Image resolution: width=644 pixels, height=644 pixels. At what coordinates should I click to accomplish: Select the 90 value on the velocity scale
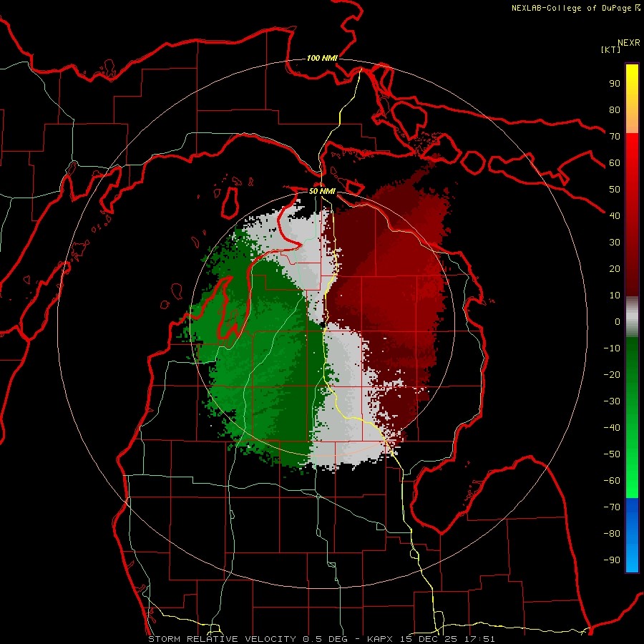pyautogui.click(x=615, y=84)
